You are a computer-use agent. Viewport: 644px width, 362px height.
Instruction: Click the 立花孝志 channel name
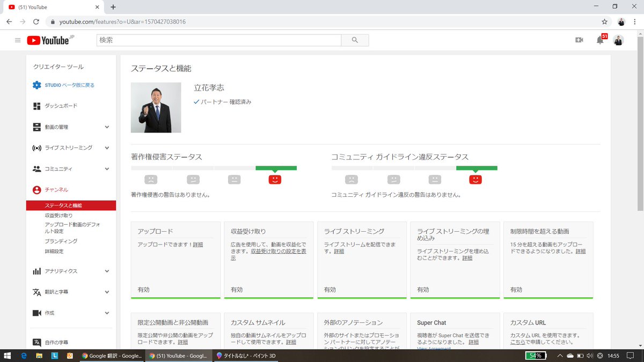click(208, 87)
